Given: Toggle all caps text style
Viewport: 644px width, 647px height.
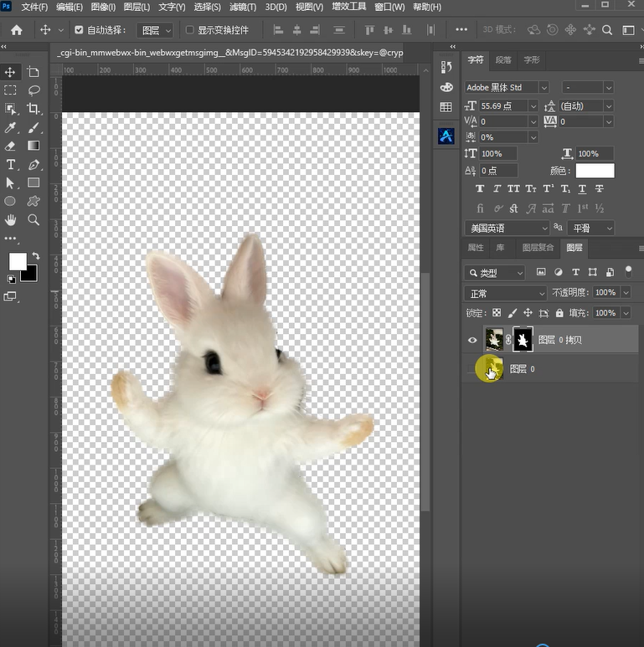Looking at the screenshot, I should [513, 188].
